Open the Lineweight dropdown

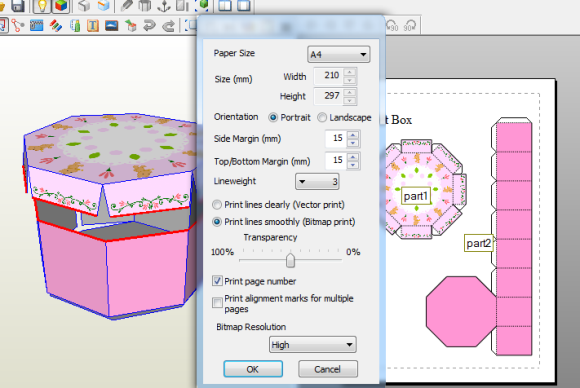click(317, 182)
